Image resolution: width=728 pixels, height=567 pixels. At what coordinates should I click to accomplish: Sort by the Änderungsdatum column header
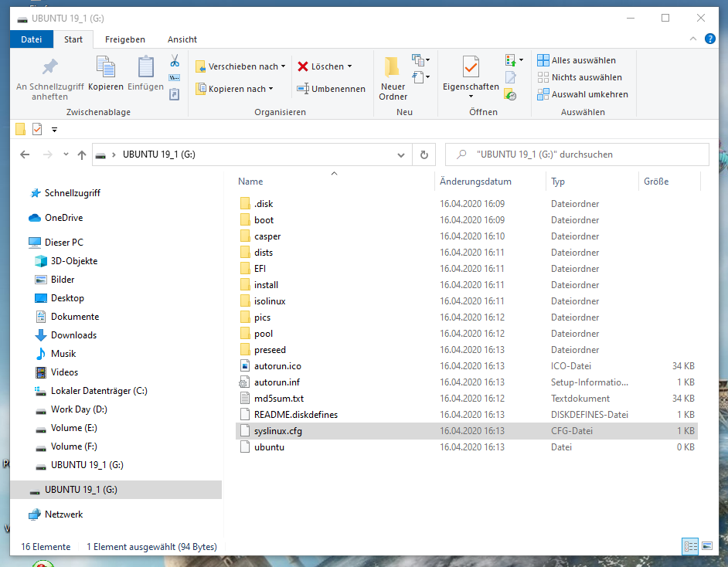tap(491, 182)
